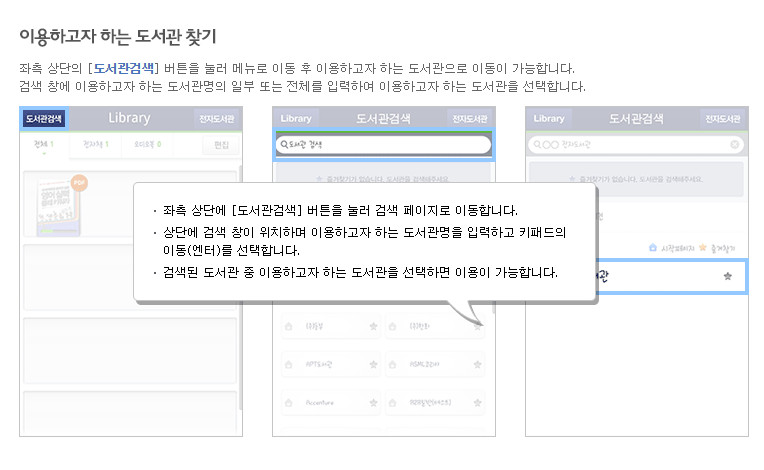Star the highlighted library search result
This screenshot has width=764, height=470.
727,277
